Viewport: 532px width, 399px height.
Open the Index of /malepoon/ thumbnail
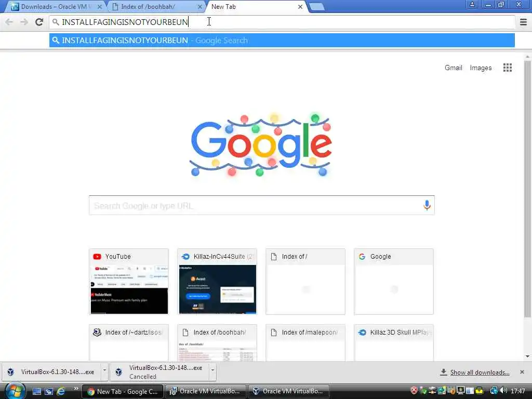pos(305,343)
